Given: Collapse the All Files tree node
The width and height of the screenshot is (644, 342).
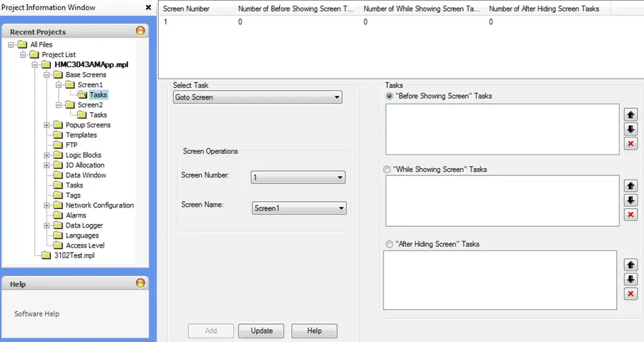Looking at the screenshot, I should tap(11, 44).
